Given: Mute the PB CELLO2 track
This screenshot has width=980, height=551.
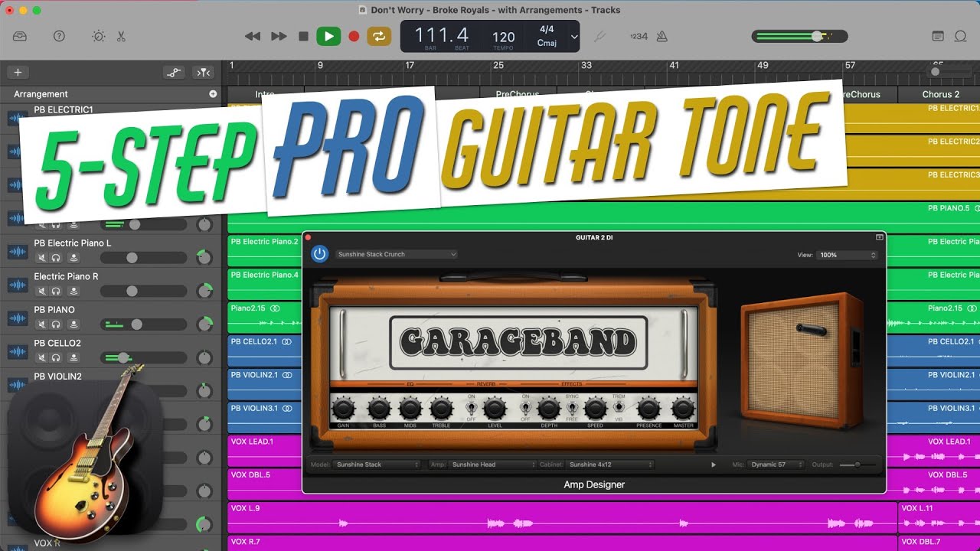Looking at the screenshot, I should tap(41, 358).
